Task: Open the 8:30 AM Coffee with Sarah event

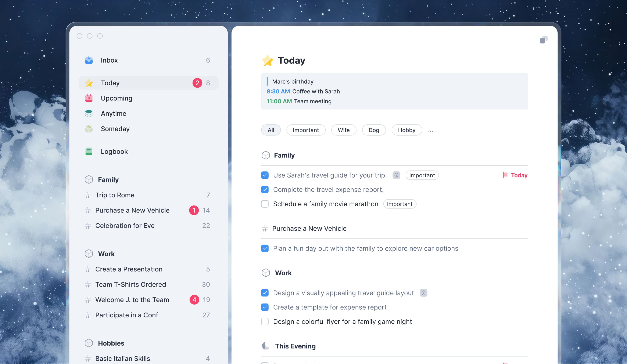Action: click(303, 91)
